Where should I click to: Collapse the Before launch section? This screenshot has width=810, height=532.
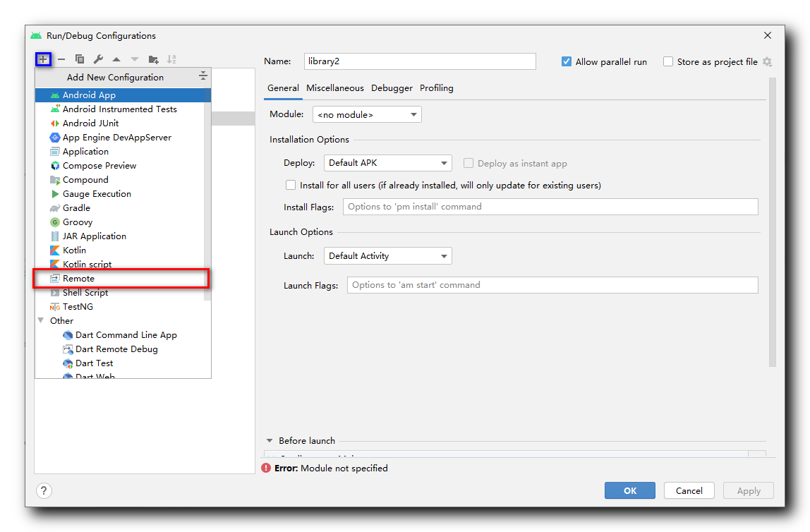point(270,440)
